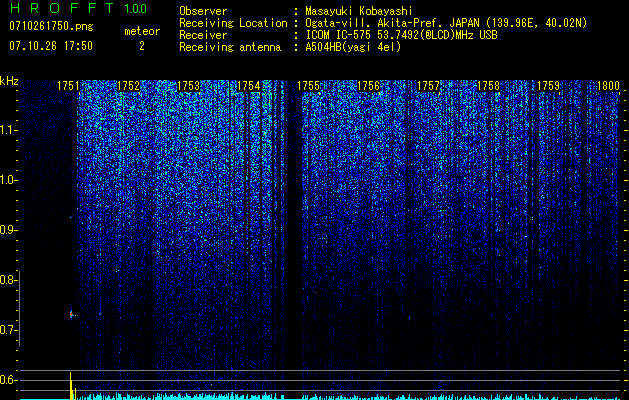This screenshot has height=400, width=629.
Task: Click the version number 1.0.0
Action: pos(136,9)
